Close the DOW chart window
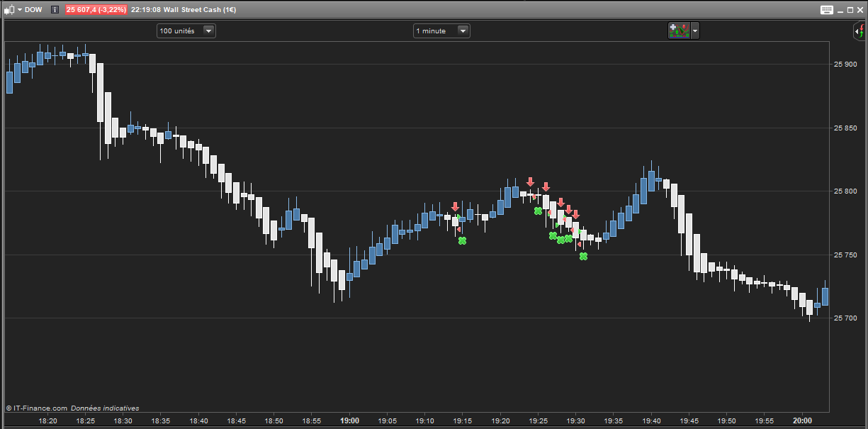Screen dimensions: 868x429 pyautogui.click(x=861, y=10)
